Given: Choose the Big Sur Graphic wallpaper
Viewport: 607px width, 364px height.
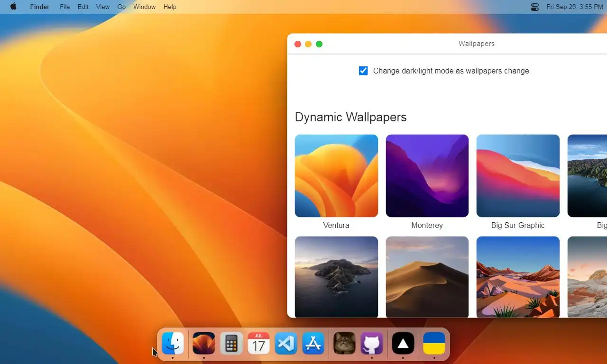Looking at the screenshot, I should click(x=518, y=176).
